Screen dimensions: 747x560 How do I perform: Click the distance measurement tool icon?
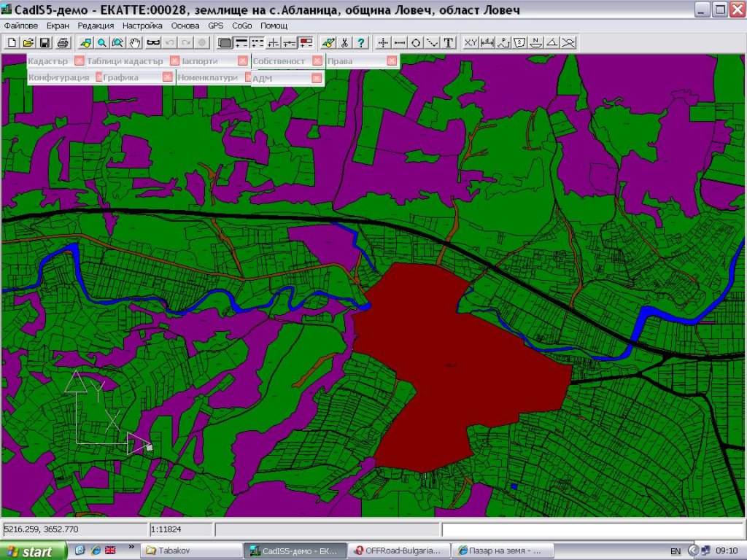click(488, 42)
